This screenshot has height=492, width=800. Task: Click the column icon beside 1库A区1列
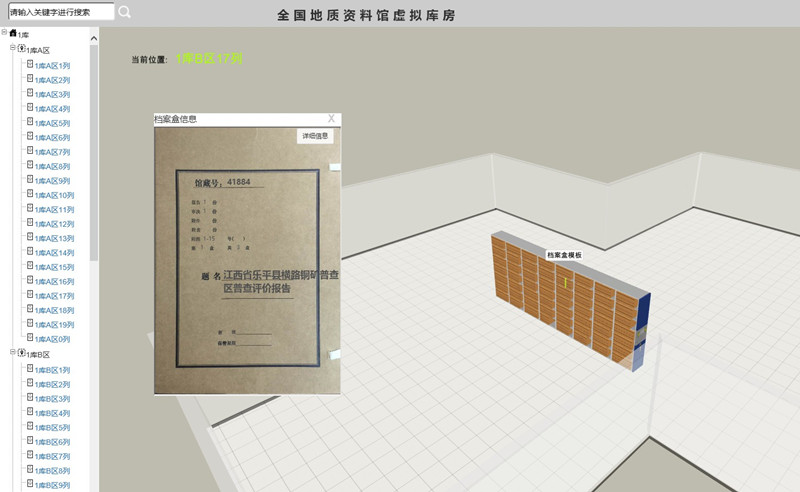30,64
